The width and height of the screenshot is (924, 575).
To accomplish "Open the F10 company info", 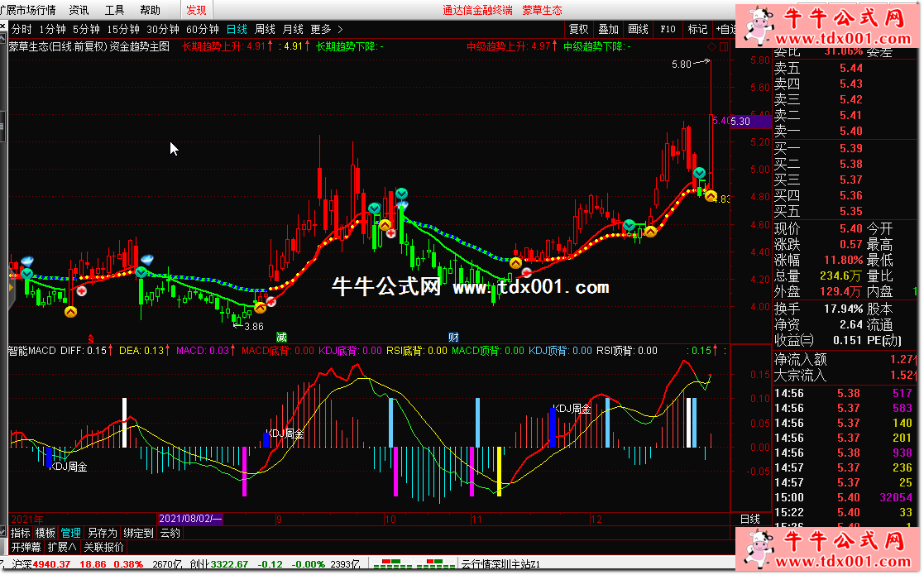I will [x=668, y=29].
